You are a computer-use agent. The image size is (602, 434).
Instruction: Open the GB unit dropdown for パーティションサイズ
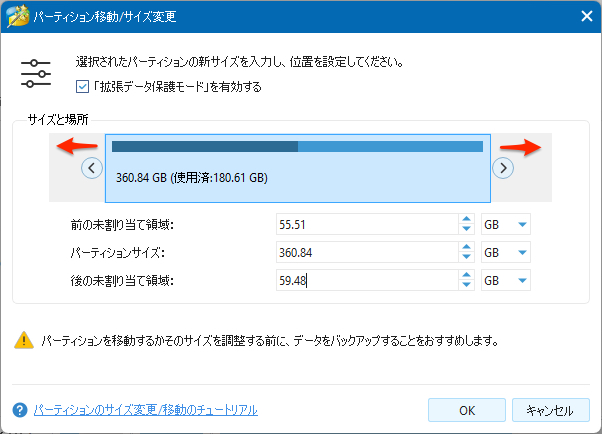[x=505, y=253]
